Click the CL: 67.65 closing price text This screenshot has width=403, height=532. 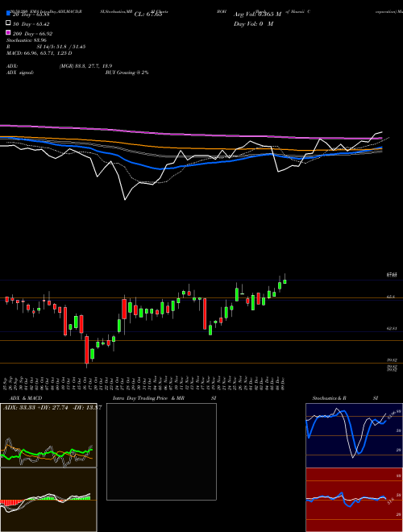tap(148, 15)
